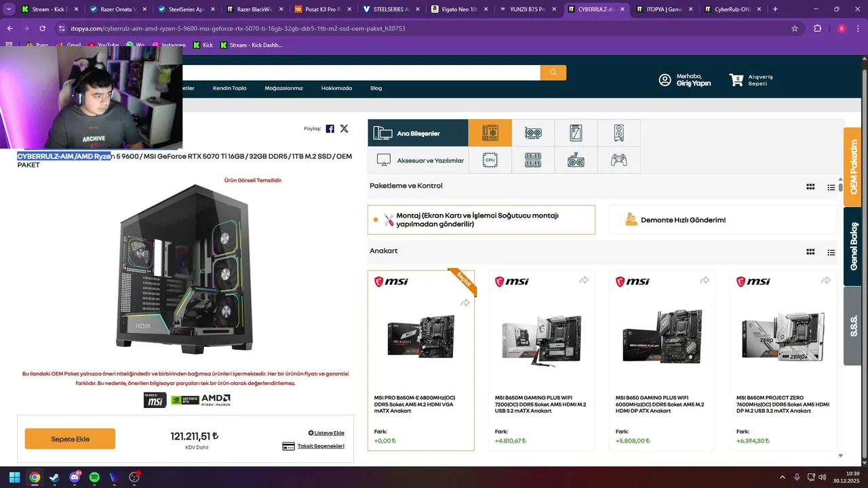Reload the page in Chrome
868x488 pixels.
(42, 28)
